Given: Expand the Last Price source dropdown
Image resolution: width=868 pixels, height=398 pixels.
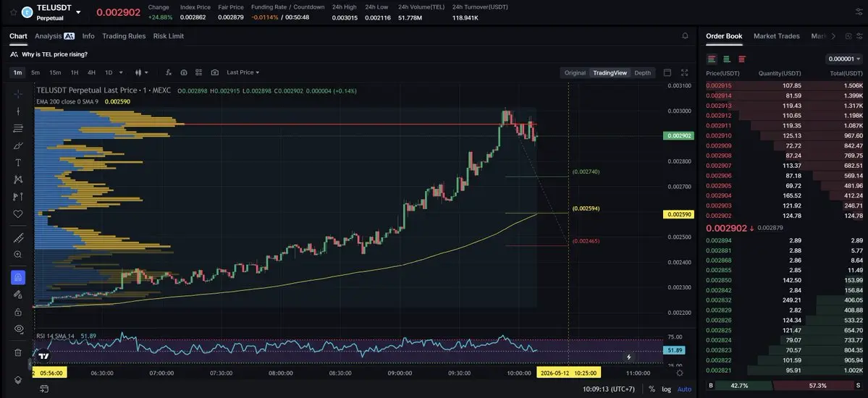Looking at the screenshot, I should point(243,72).
